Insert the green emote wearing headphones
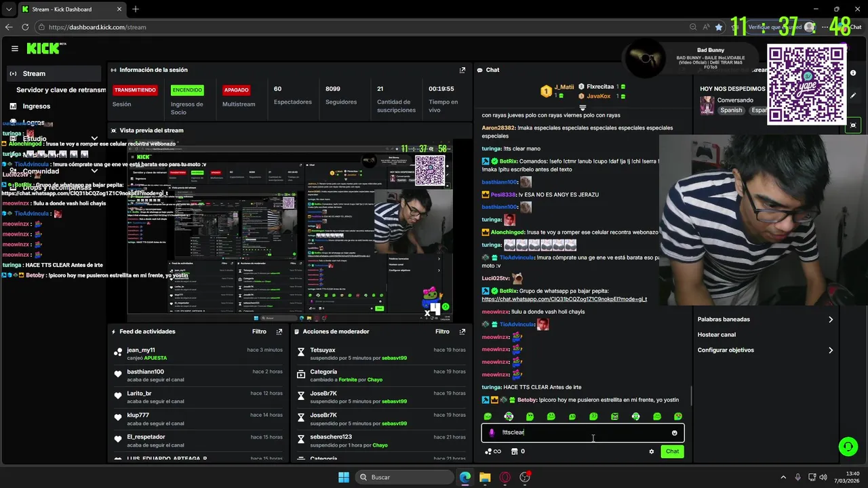 509,416
